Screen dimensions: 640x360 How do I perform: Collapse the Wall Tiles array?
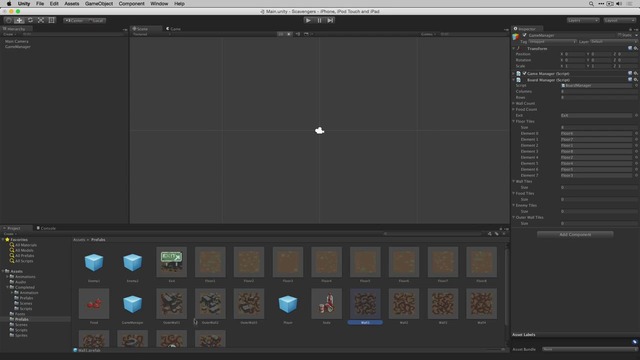[x=513, y=181]
